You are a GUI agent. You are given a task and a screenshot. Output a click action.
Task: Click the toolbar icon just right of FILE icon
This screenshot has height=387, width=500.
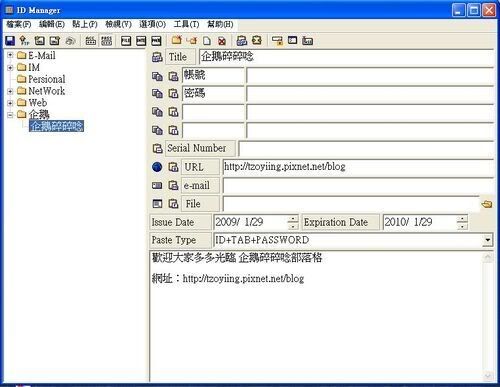[141, 41]
